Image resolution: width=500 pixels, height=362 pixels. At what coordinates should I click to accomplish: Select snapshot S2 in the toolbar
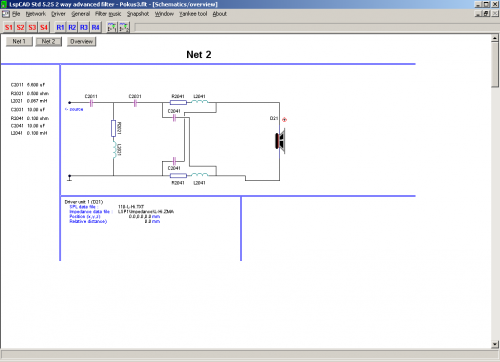point(20,27)
